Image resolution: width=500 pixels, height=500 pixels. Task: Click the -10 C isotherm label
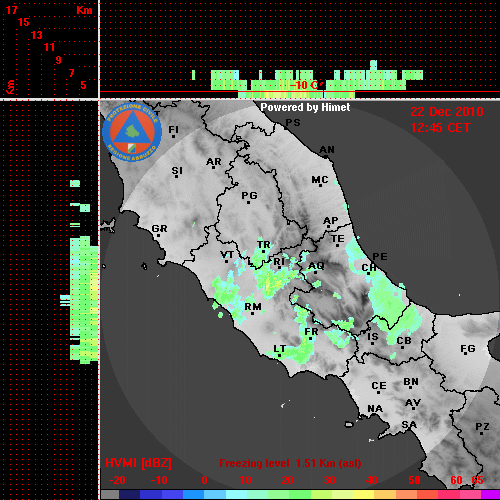[304, 85]
